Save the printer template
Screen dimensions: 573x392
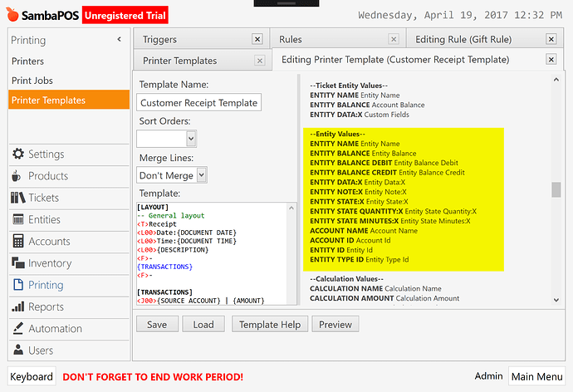tap(157, 325)
